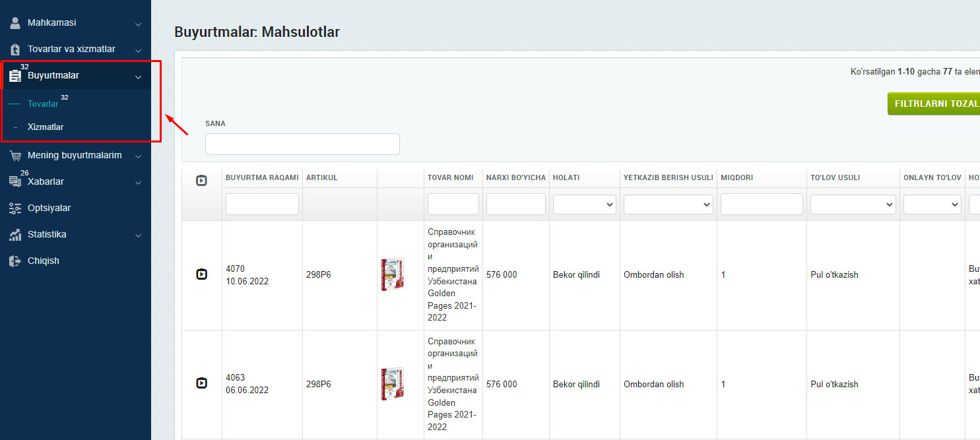
Task: Click the Mahkamasi user profile icon
Action: 15,23
